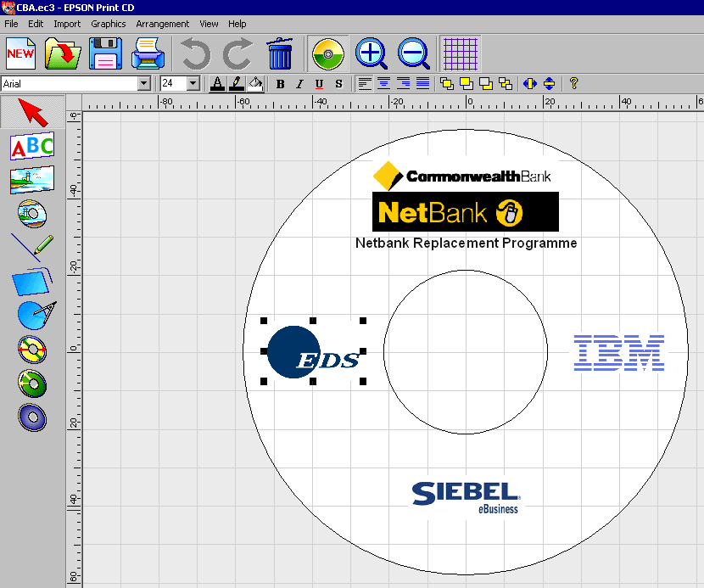Open the Help menu
The width and height of the screenshot is (704, 588).
point(237,24)
